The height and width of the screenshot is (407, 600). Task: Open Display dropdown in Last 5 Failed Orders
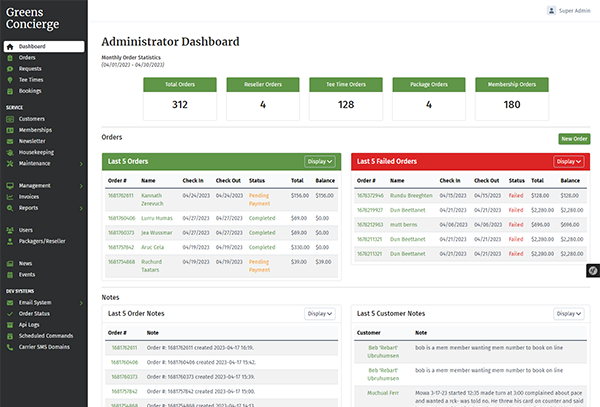[569, 161]
